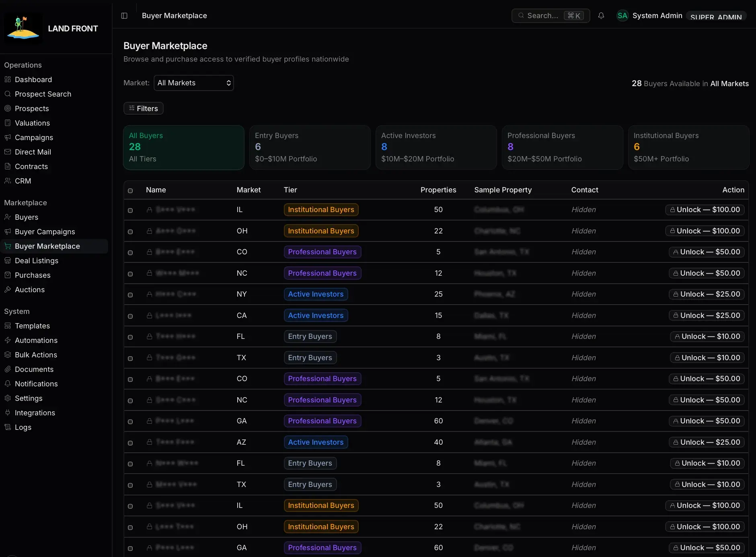Select the Institutional Buyers tier card

coord(688,147)
